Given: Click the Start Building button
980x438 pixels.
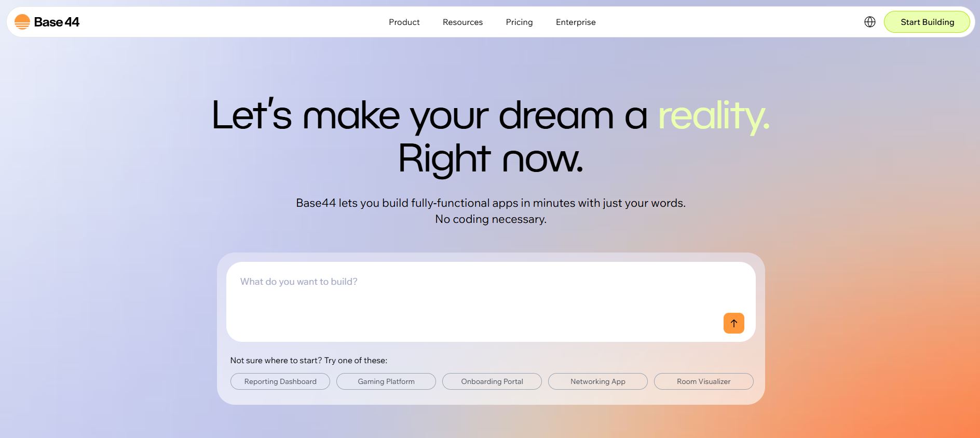Looking at the screenshot, I should pos(927,22).
